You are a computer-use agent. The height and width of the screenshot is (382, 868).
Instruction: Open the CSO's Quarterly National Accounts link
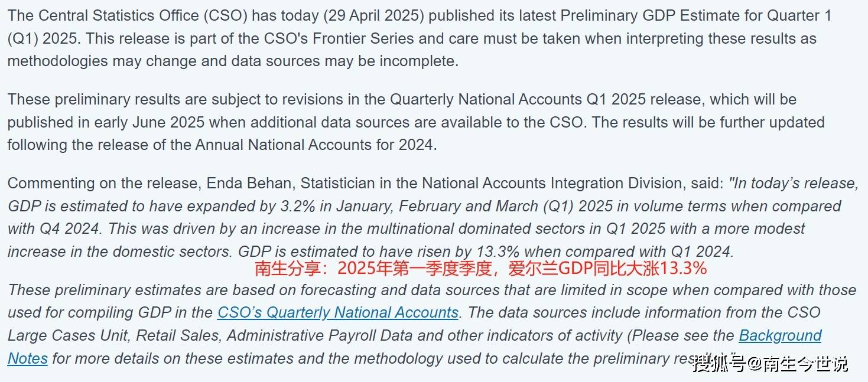338,312
